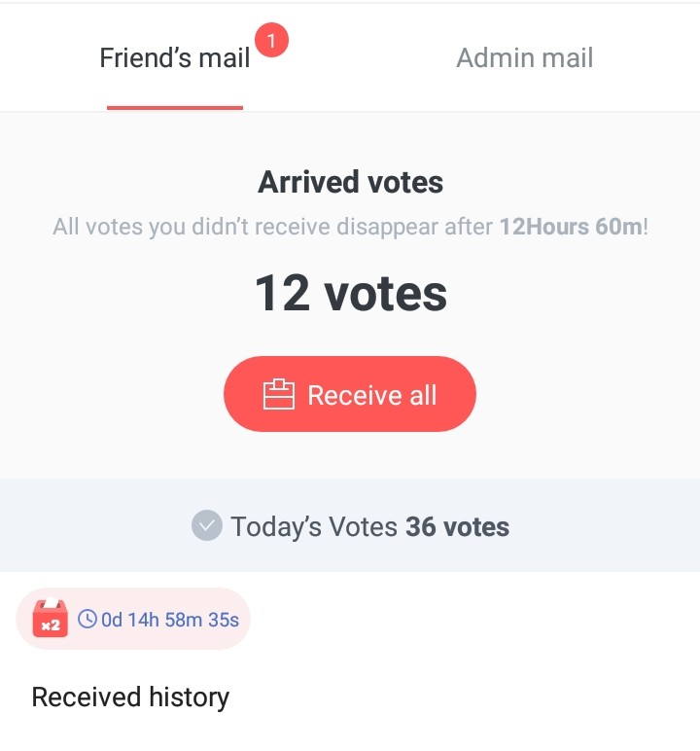Tap the Receive all text label
700x751 pixels.
[x=372, y=395]
